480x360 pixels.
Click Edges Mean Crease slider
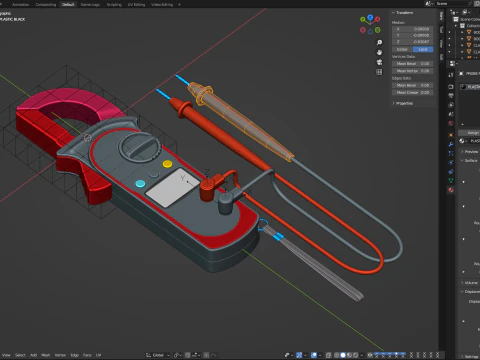coord(413,92)
